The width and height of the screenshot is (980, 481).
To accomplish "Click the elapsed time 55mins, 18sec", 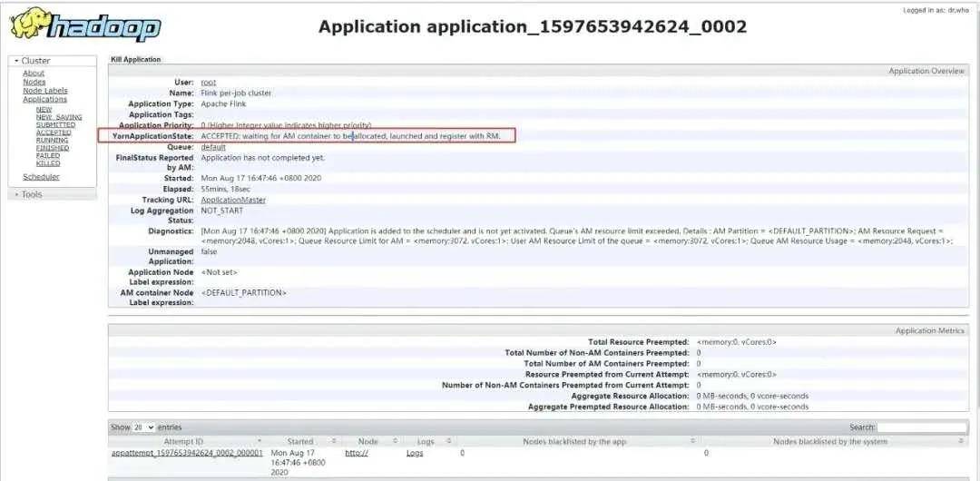I will (x=224, y=189).
